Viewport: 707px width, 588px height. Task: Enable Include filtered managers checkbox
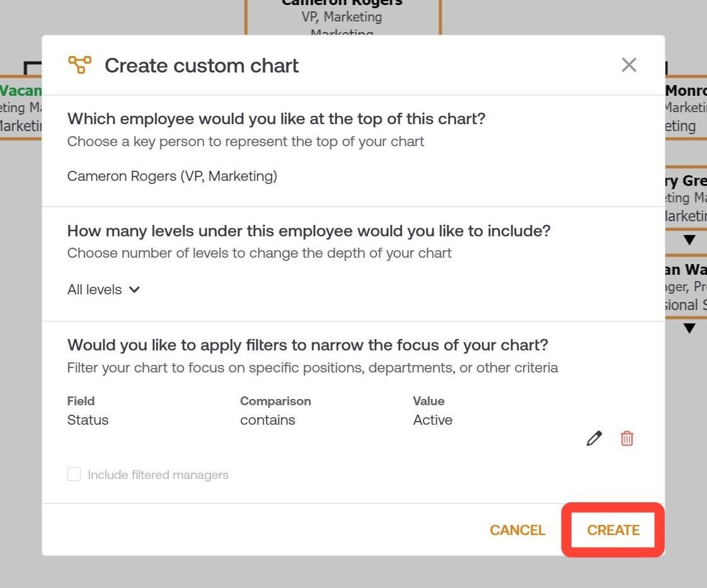click(x=74, y=475)
